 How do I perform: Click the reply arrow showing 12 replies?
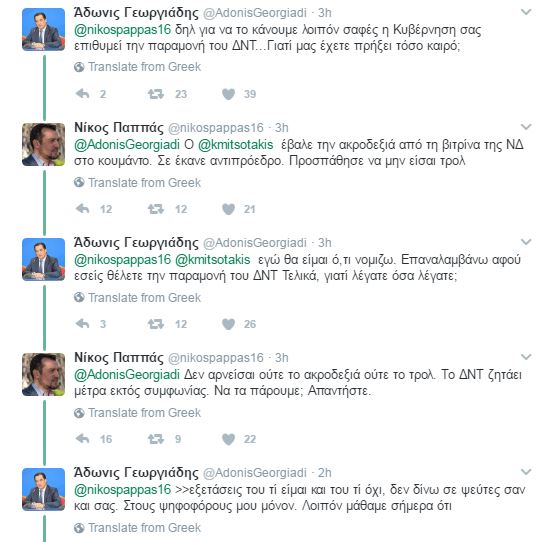[83, 209]
